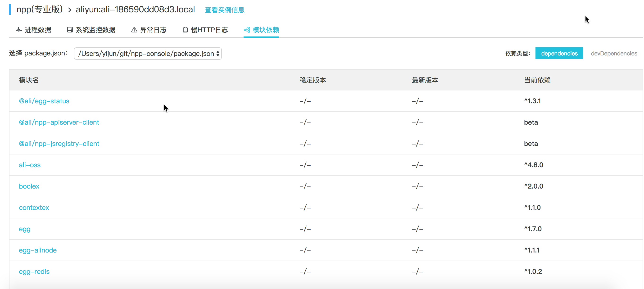
Task: Click the npp(专业版) breadcrumb
Action: click(40, 9)
